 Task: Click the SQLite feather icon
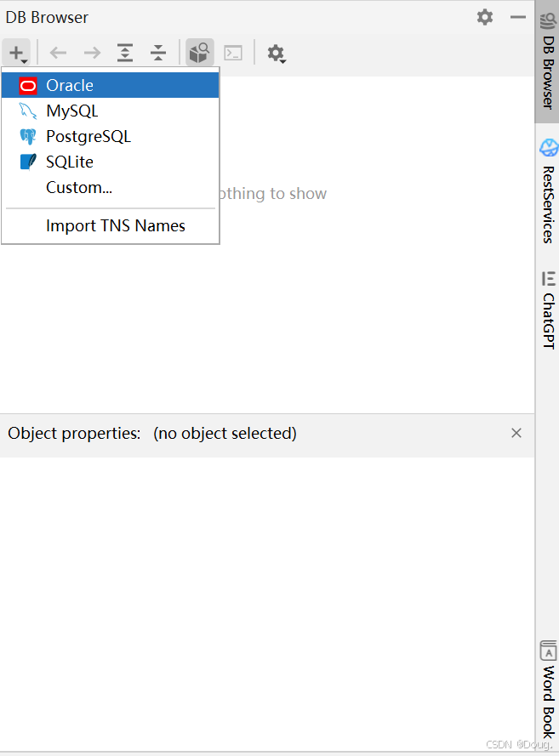pyautogui.click(x=28, y=162)
